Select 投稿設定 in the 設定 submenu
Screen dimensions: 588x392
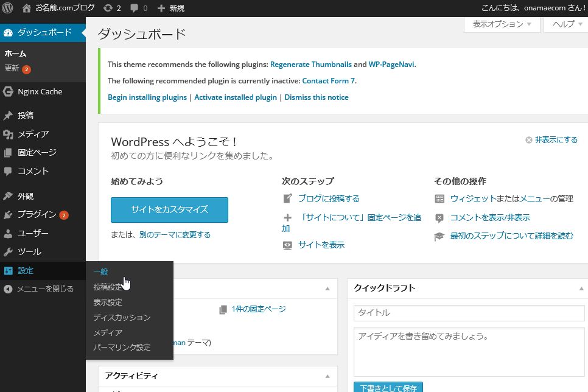click(x=108, y=287)
